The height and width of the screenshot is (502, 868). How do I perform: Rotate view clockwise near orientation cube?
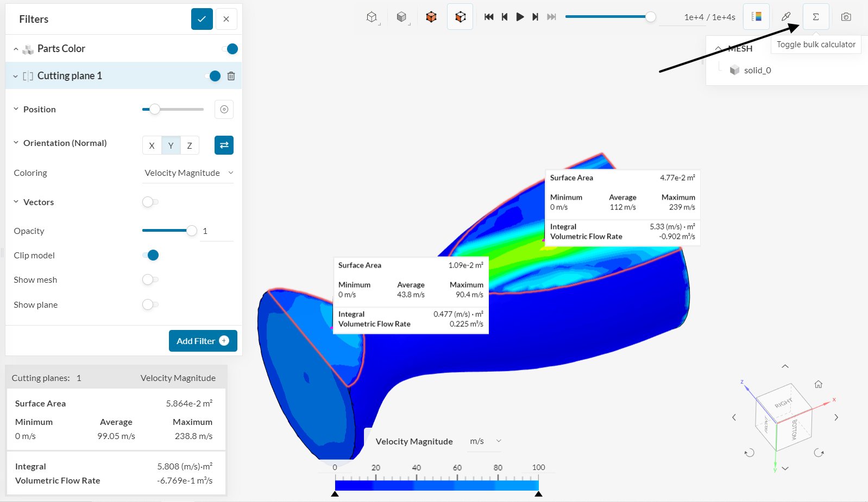[819, 453]
